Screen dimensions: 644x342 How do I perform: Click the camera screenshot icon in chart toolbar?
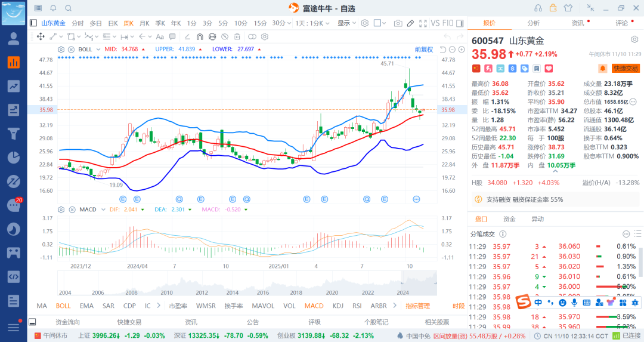tap(398, 23)
